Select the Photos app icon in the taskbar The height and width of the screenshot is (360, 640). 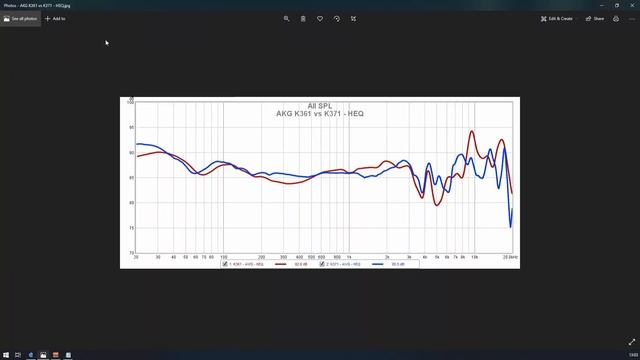pos(43,355)
